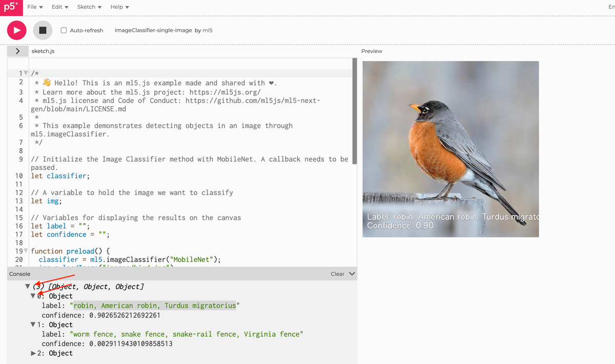Viewport: 615px width, 364px height.
Task: Collapse the '1: Object' entry
Action: click(x=33, y=325)
